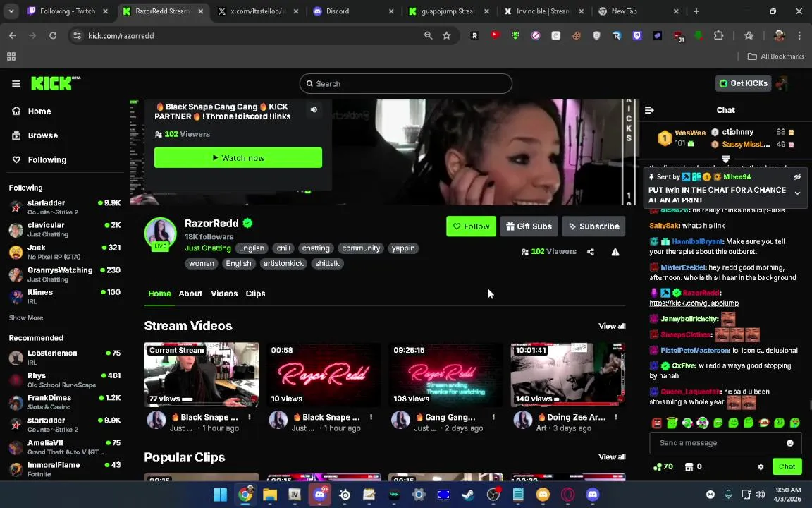Click the Just Chatting category link
The image size is (812, 508).
coord(208,248)
